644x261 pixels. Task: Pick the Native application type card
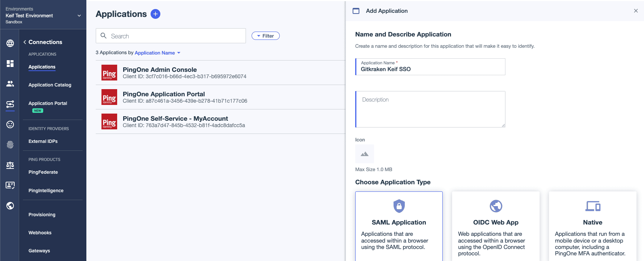point(593,226)
